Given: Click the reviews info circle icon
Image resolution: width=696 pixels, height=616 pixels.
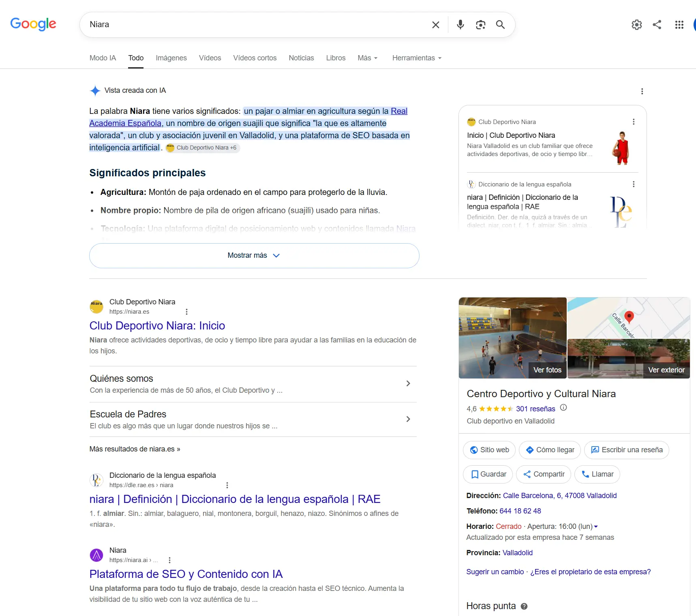Looking at the screenshot, I should (x=563, y=408).
